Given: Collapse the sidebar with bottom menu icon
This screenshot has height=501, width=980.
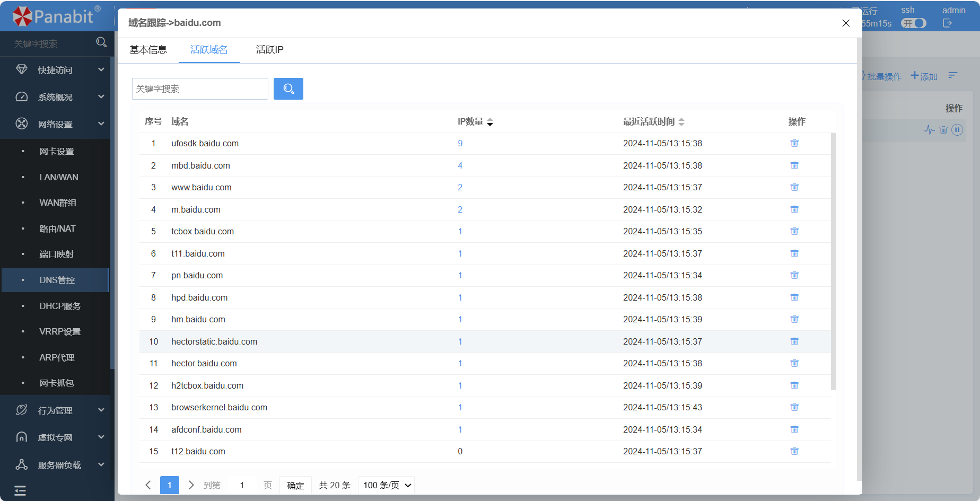Looking at the screenshot, I should (20, 490).
